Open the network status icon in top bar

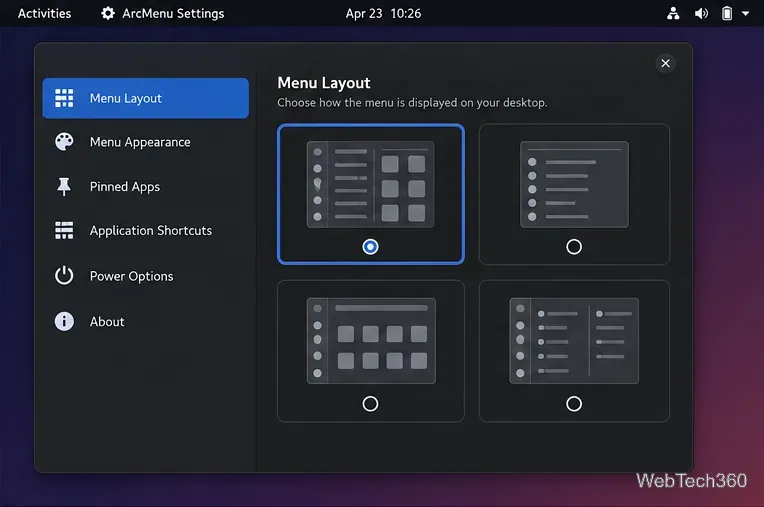(x=673, y=13)
